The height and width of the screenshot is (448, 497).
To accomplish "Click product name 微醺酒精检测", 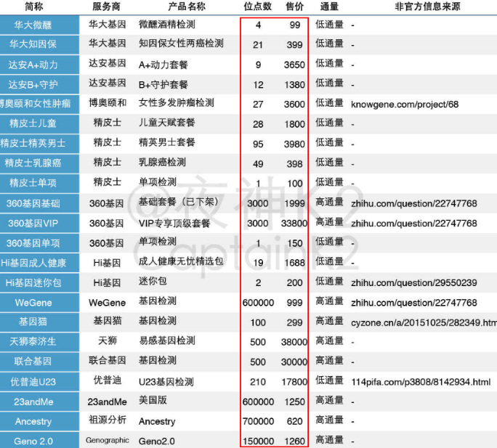I will click(x=166, y=25).
